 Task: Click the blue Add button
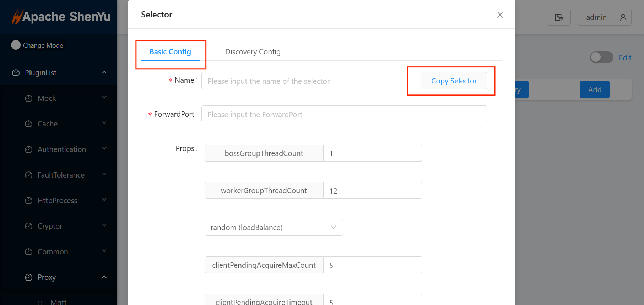coord(594,89)
